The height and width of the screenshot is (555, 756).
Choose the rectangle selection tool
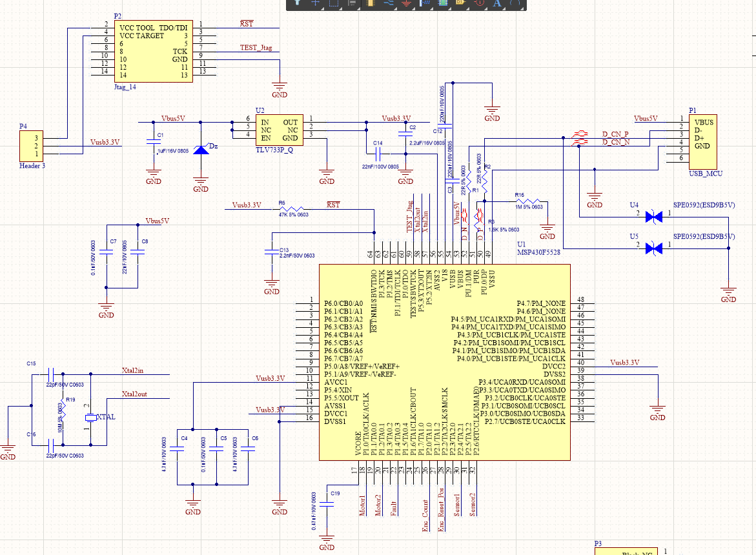click(334, 3)
